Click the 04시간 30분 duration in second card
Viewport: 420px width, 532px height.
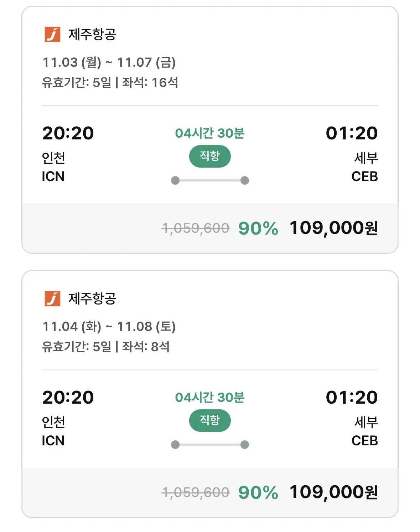point(210,397)
